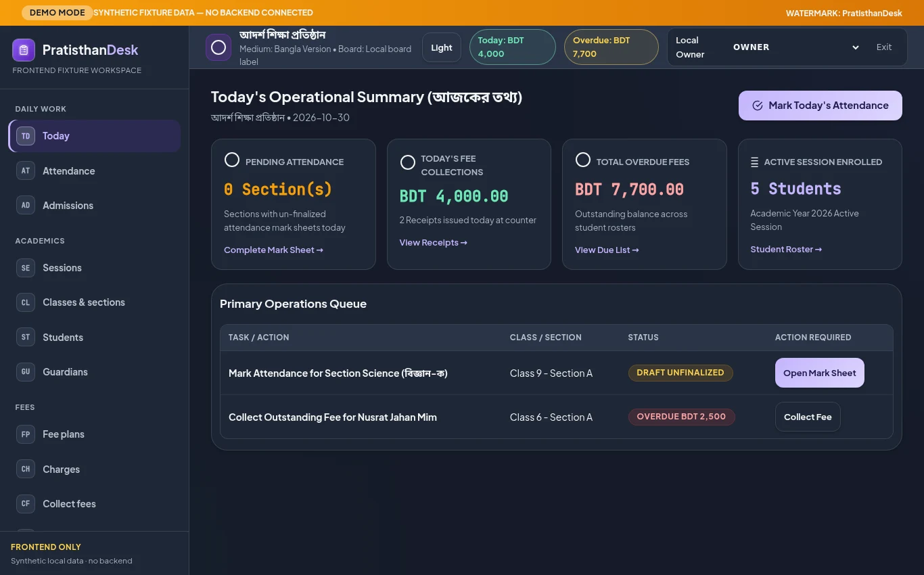Click the TASK / ACTION column header

(x=258, y=337)
